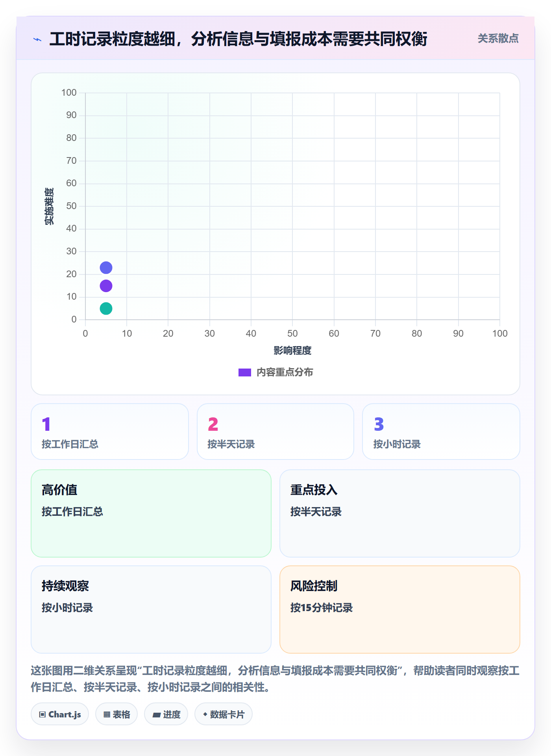Click the lightning bolt icon beside the title
Viewport: 551px width, 756px height.
[37, 39]
